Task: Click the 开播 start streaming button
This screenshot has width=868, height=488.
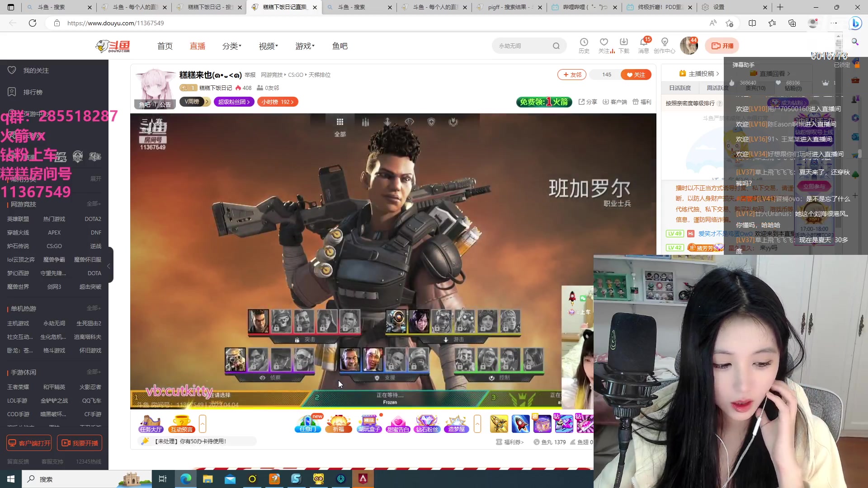Action: click(722, 46)
